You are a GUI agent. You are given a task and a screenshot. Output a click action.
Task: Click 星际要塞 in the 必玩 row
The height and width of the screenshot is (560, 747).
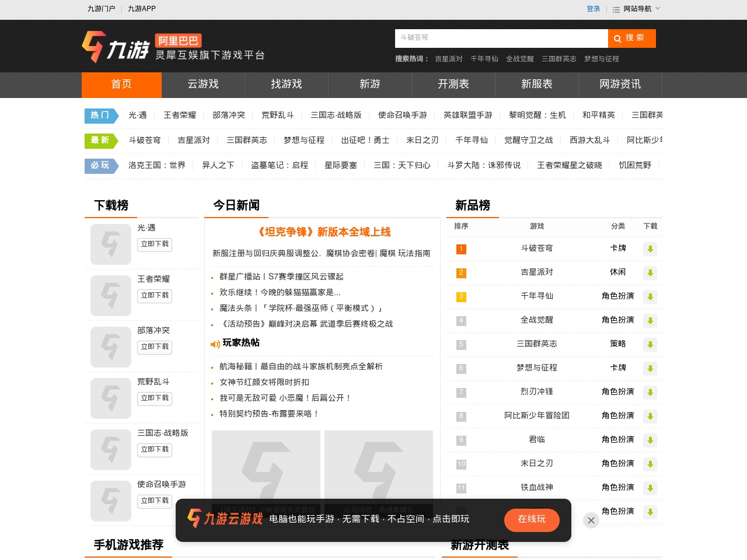point(341,166)
